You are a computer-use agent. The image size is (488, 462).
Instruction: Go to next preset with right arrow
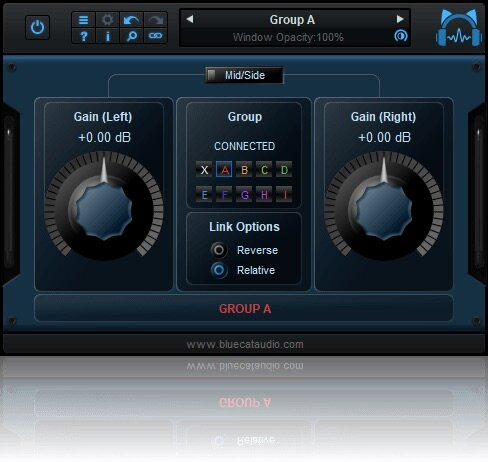tap(400, 19)
